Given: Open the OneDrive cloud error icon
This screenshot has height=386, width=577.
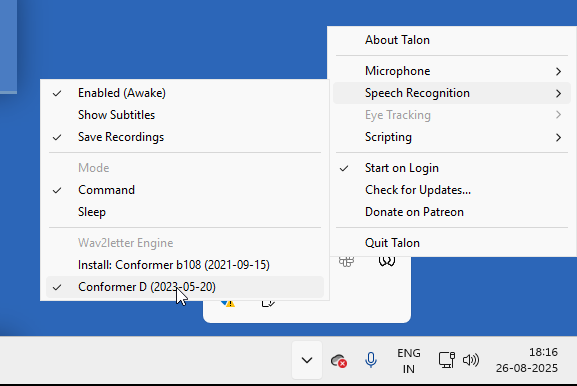Looking at the screenshot, I should click(x=339, y=360).
